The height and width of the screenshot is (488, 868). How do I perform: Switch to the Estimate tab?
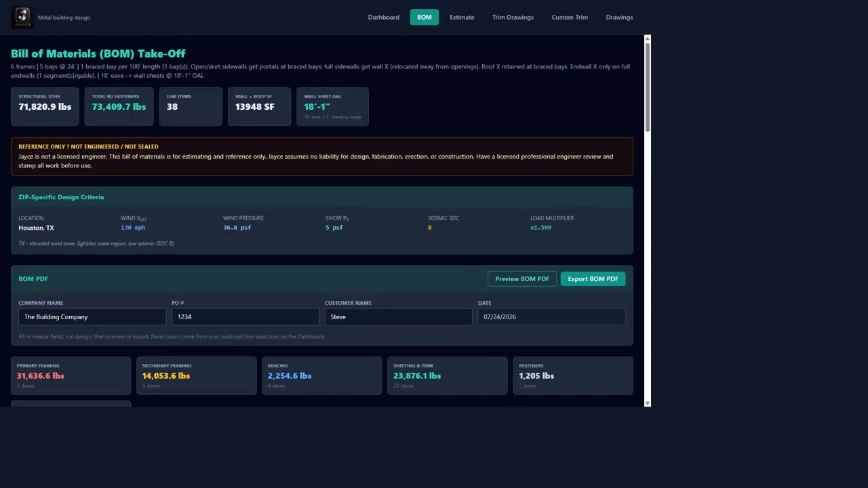pyautogui.click(x=462, y=17)
